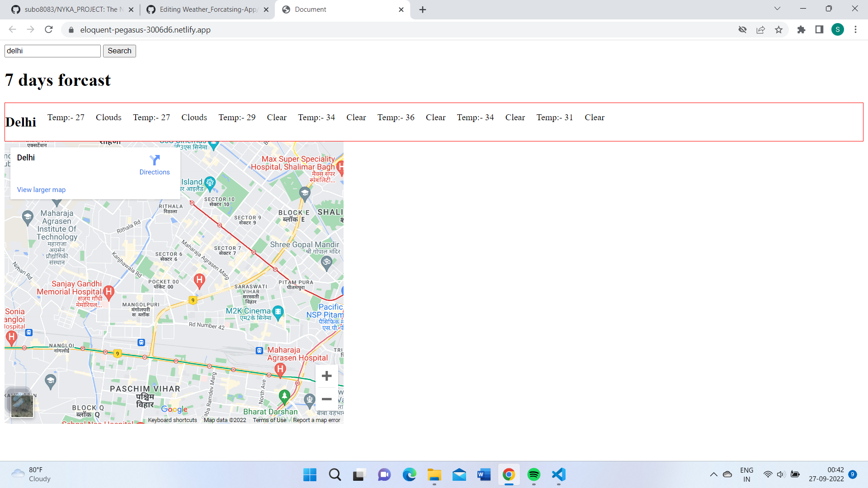
Task: Select the zoom-out control on the map
Action: click(x=326, y=399)
